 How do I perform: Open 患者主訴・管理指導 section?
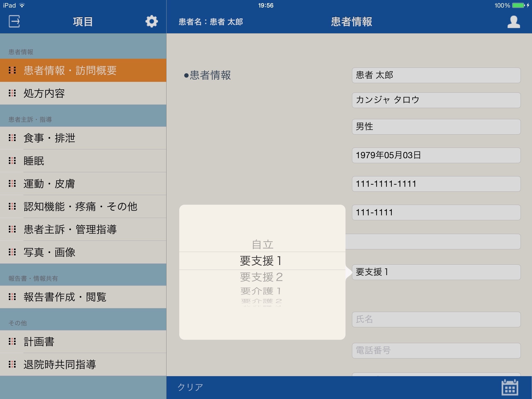tap(83, 229)
